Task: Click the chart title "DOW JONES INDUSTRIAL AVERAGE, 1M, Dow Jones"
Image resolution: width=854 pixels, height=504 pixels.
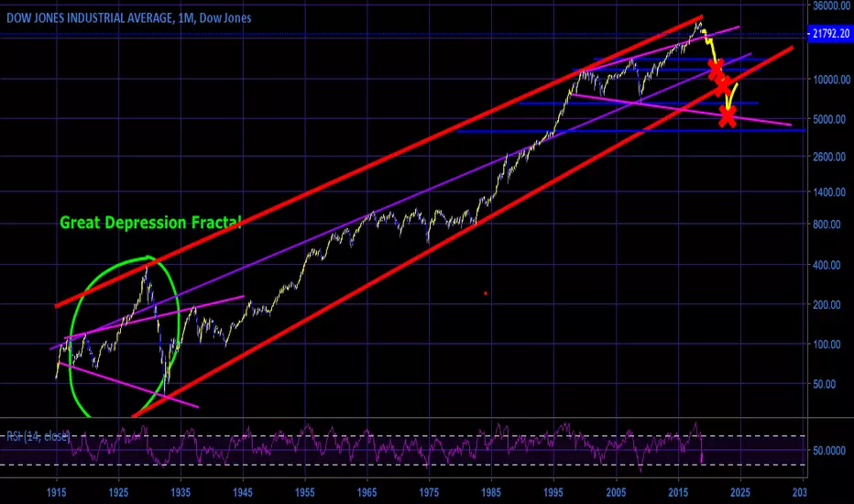Action: pos(129,18)
